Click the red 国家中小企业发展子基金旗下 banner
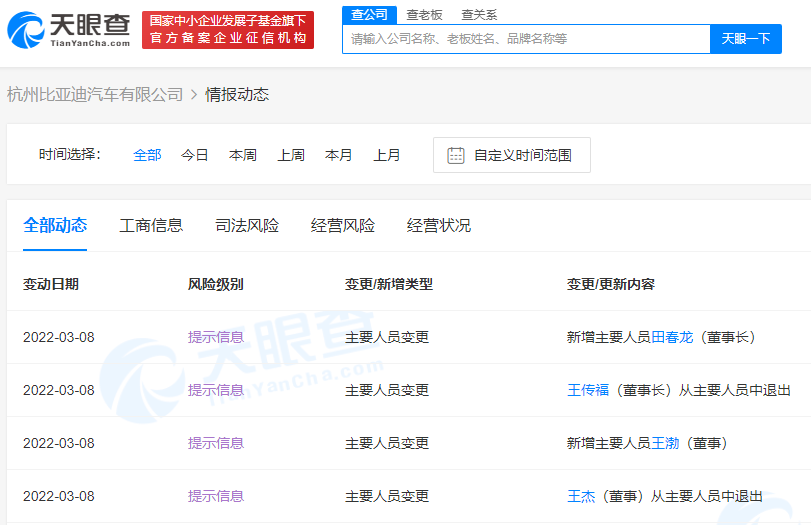The image size is (811, 525). pos(228,30)
